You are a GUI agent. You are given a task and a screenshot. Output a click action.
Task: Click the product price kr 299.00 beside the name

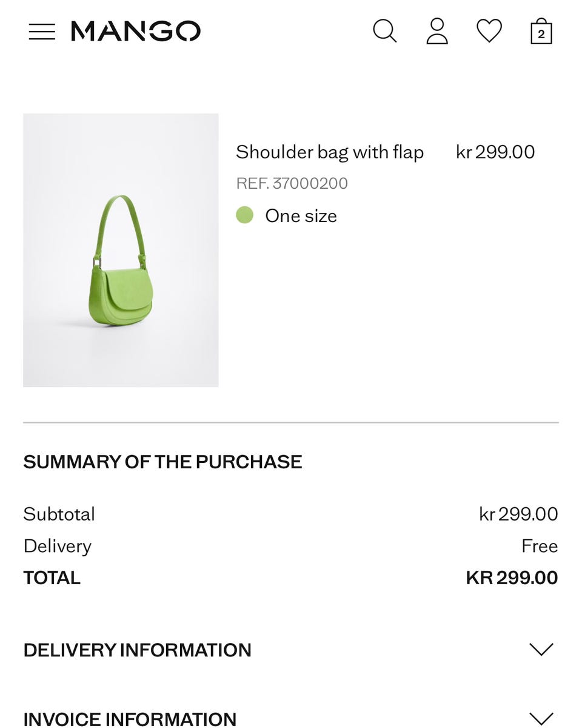click(x=495, y=152)
